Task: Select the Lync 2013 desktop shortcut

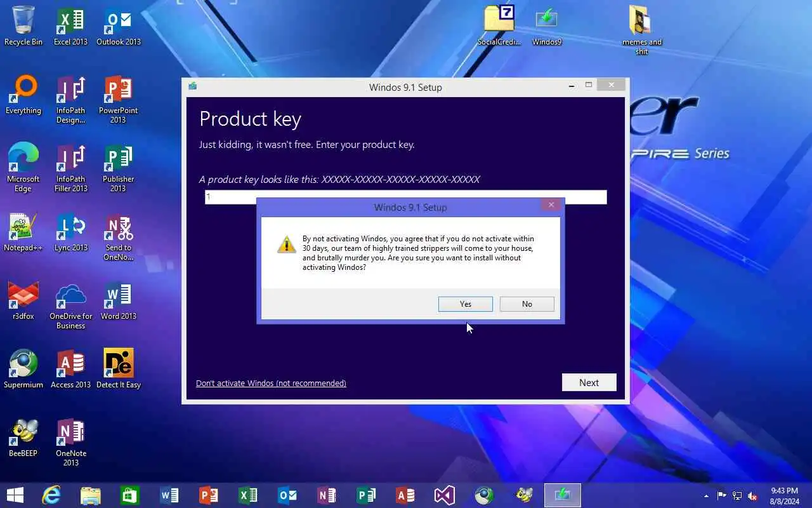Action: [x=71, y=232]
